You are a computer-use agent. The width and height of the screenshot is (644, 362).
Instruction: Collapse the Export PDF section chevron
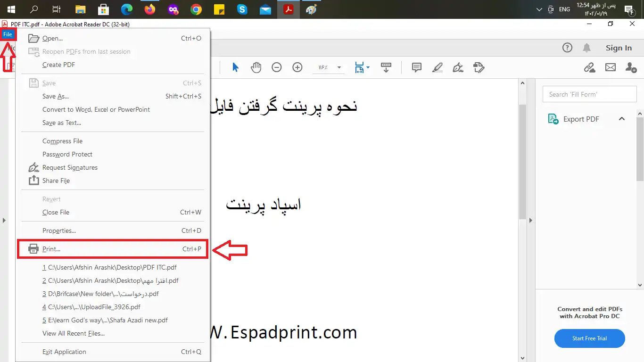coord(622,119)
